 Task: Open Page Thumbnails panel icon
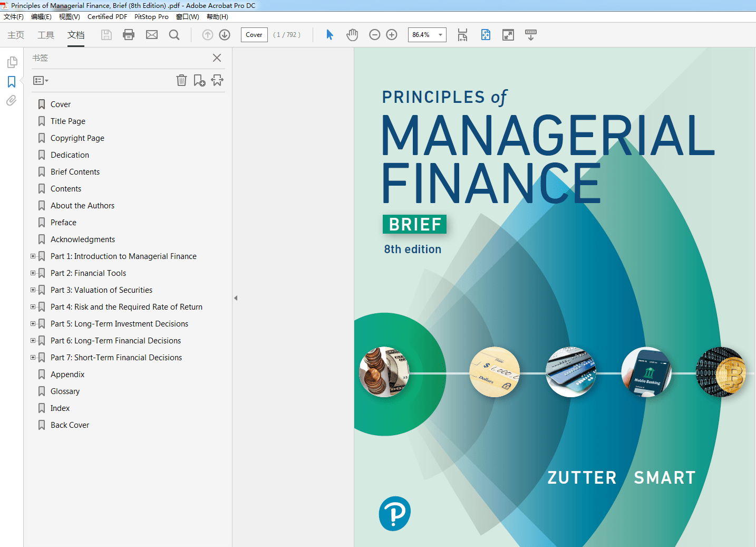pyautogui.click(x=12, y=63)
